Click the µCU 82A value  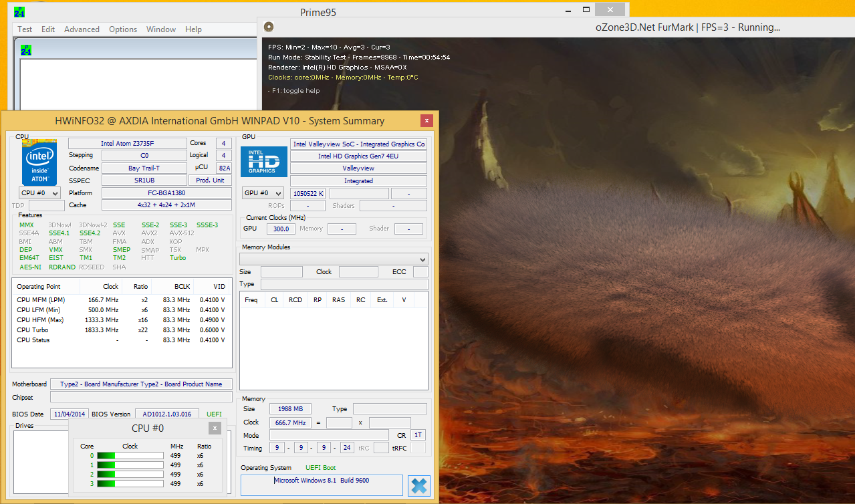click(224, 168)
